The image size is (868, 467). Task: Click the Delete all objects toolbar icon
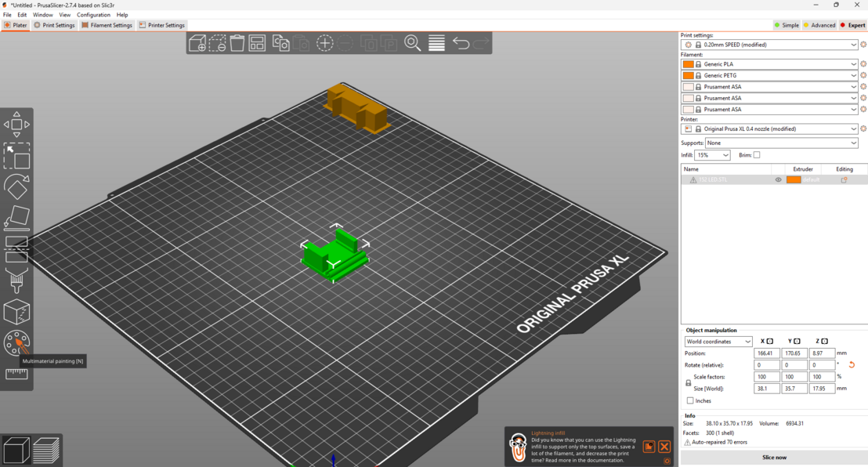237,44
